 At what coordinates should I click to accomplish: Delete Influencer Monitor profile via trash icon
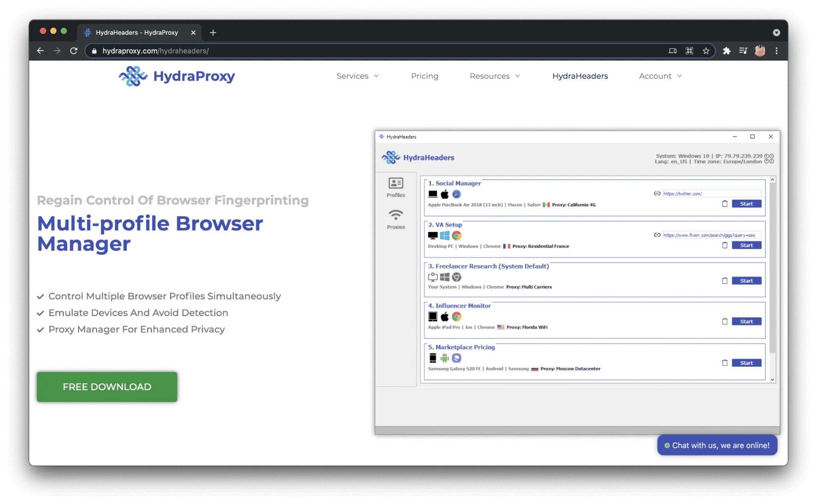[x=725, y=321]
